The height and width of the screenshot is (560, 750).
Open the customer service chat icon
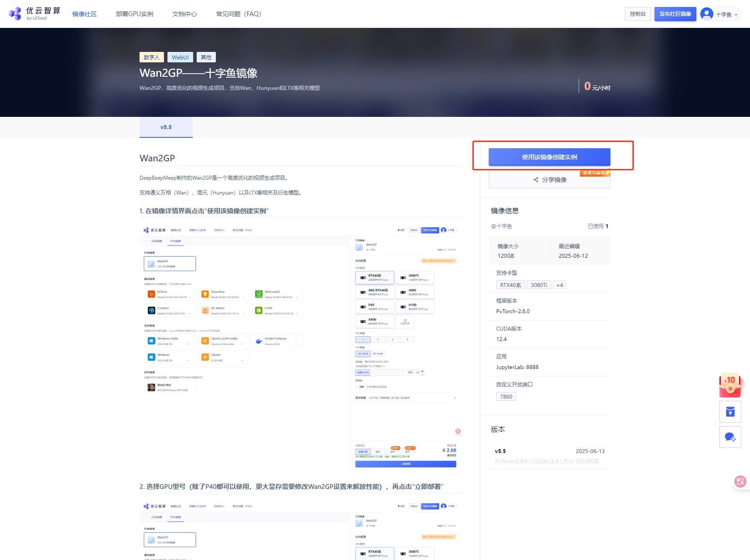(730, 437)
